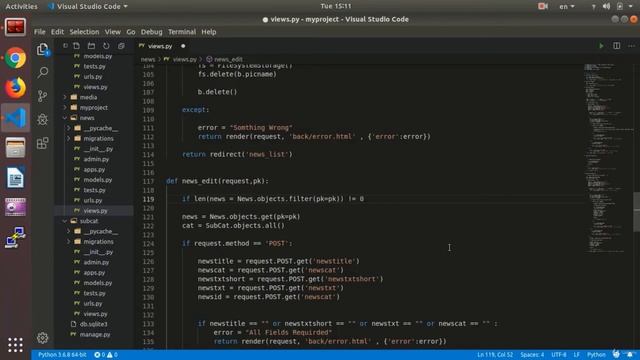Open the Help menu
The width and height of the screenshot is (640, 360).
(x=209, y=32)
